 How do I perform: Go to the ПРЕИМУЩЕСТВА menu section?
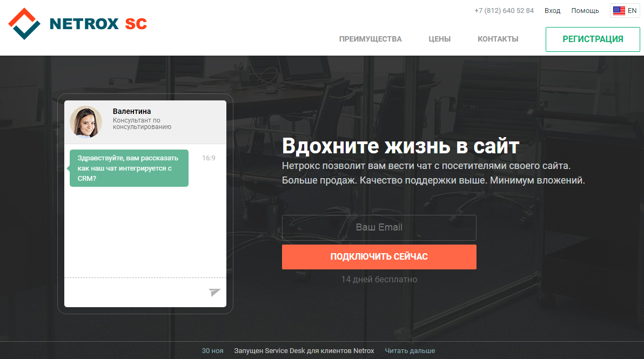(370, 39)
